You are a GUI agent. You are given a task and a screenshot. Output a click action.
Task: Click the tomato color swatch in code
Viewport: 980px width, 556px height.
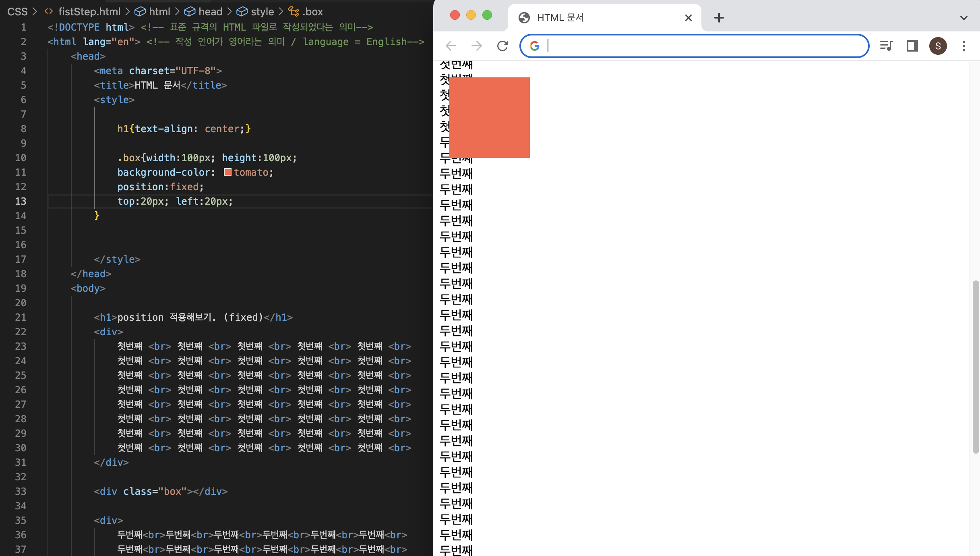click(227, 172)
